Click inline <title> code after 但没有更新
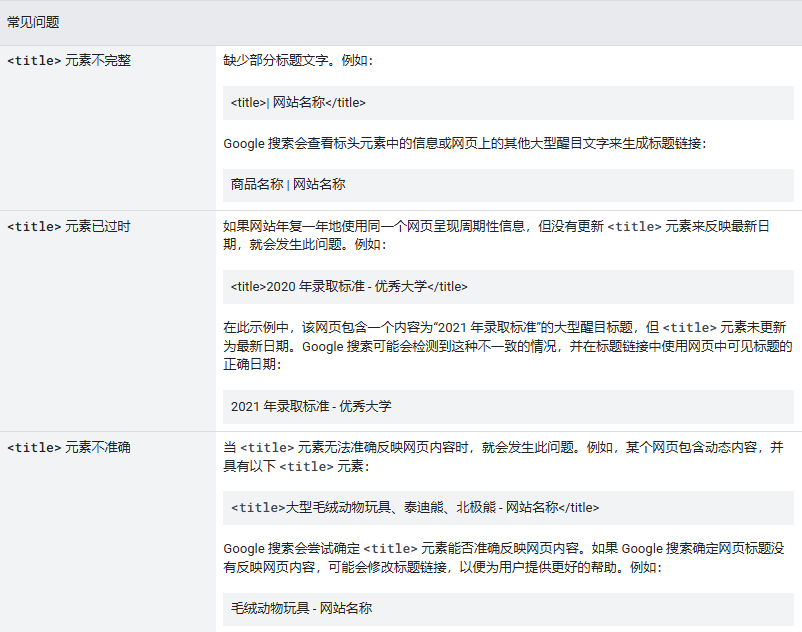Viewport: 802px width, 632px height. pyautogui.click(x=634, y=227)
